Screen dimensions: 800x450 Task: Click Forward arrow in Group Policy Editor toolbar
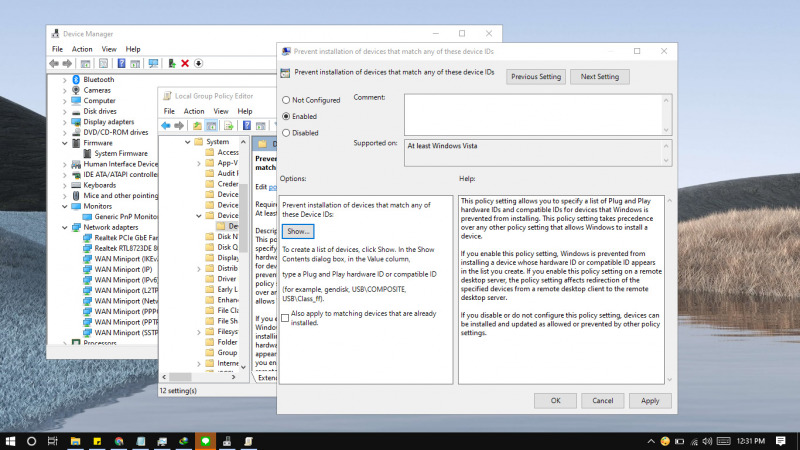[x=179, y=126]
